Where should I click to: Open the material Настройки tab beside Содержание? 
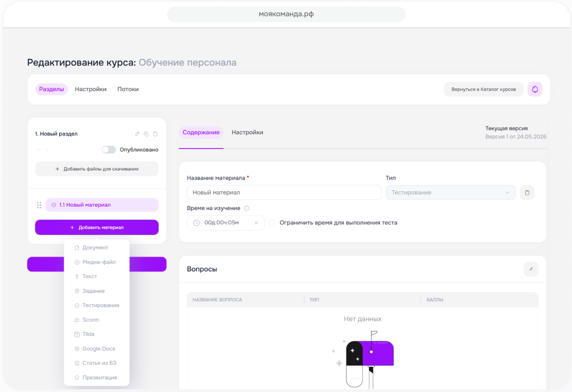tap(248, 132)
